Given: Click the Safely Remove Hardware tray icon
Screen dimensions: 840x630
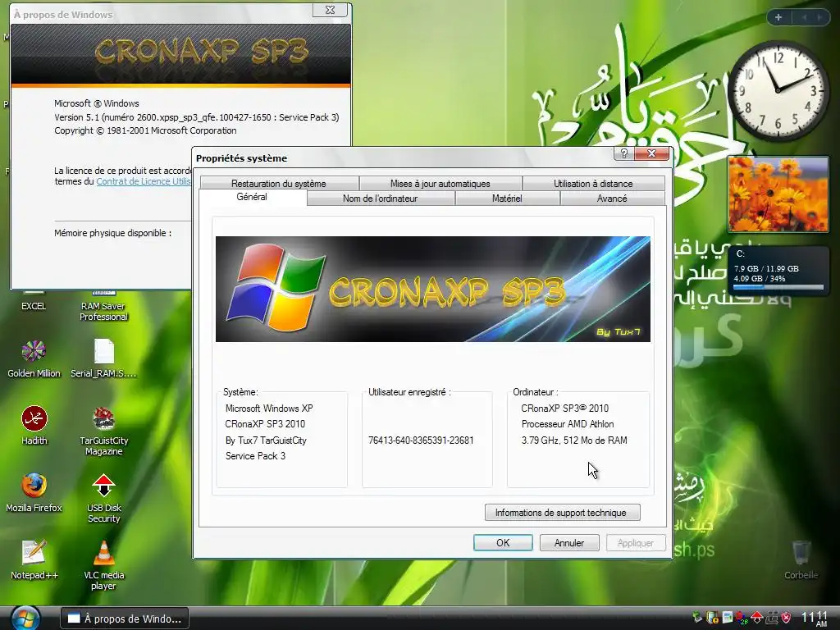Looking at the screenshot, I should (x=697, y=617).
